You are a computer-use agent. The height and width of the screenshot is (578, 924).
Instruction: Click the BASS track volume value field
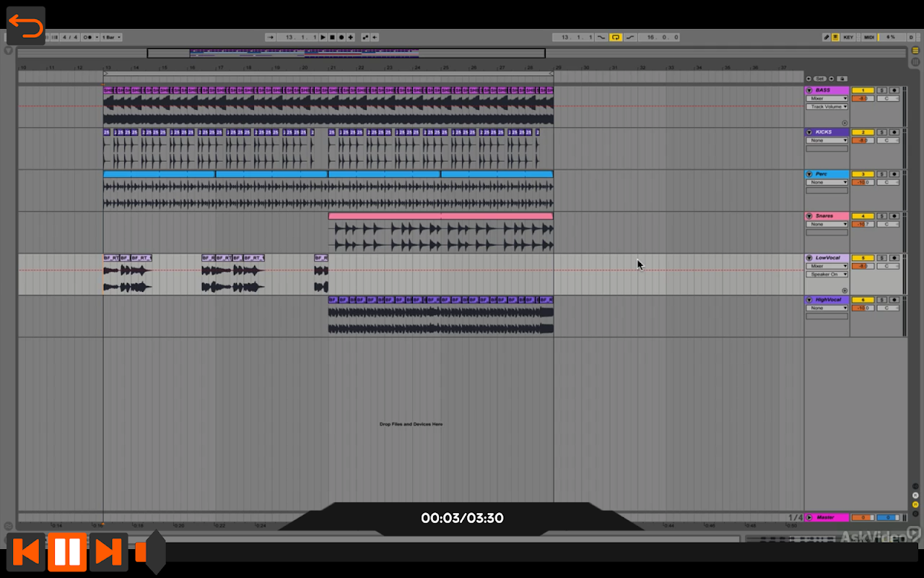click(863, 98)
